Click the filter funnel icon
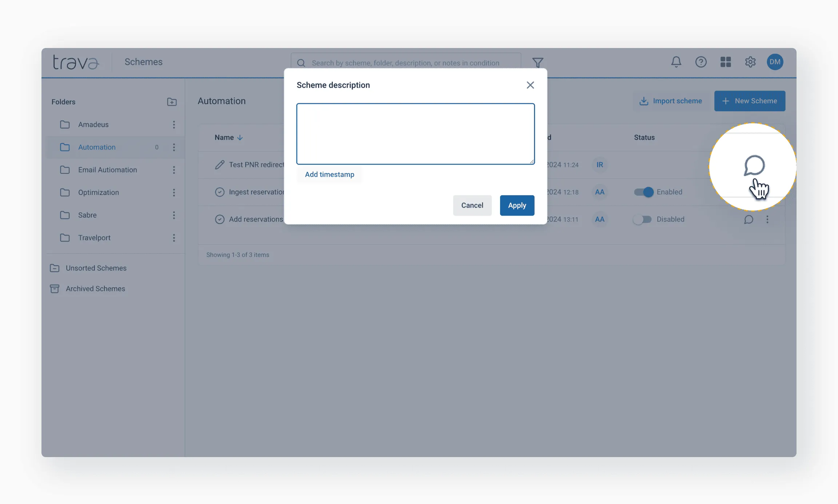Image resolution: width=838 pixels, height=504 pixels. pyautogui.click(x=538, y=63)
